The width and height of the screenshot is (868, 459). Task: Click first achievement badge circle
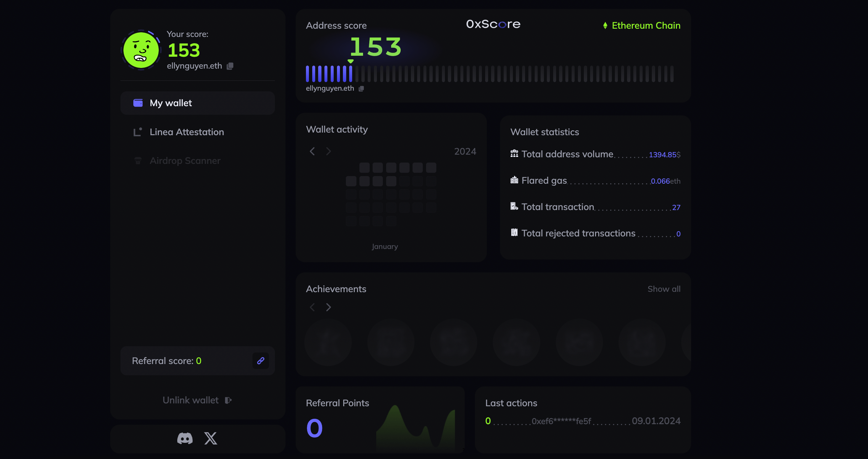[x=328, y=342]
